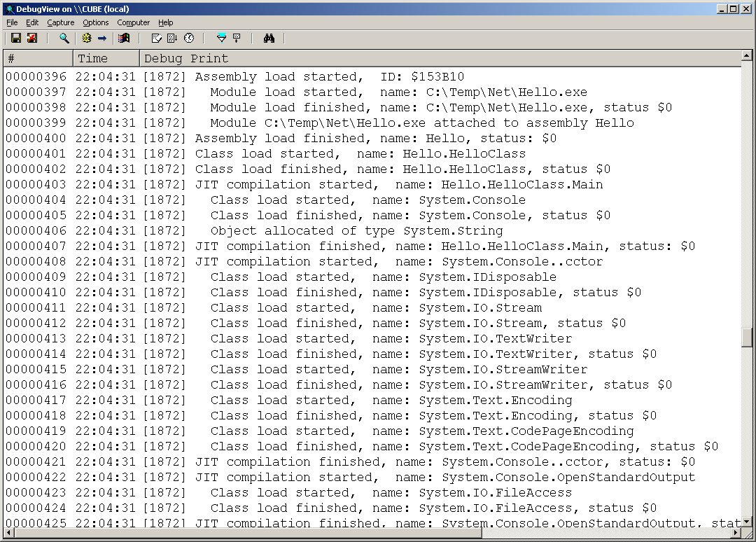
Task: Select the magnifying glass search icon
Action: point(64,38)
